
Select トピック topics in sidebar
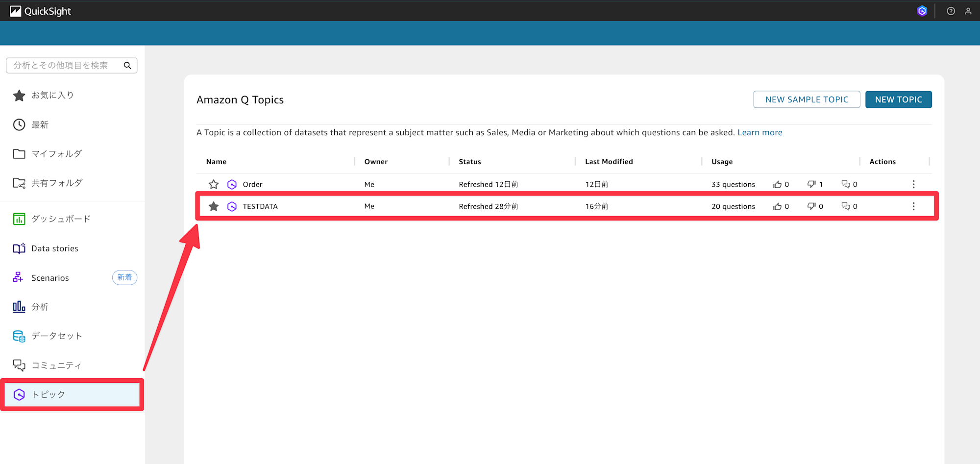point(73,394)
